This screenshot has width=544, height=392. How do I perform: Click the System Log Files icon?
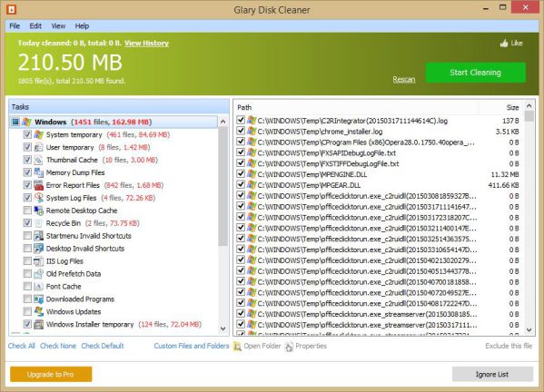click(38, 198)
